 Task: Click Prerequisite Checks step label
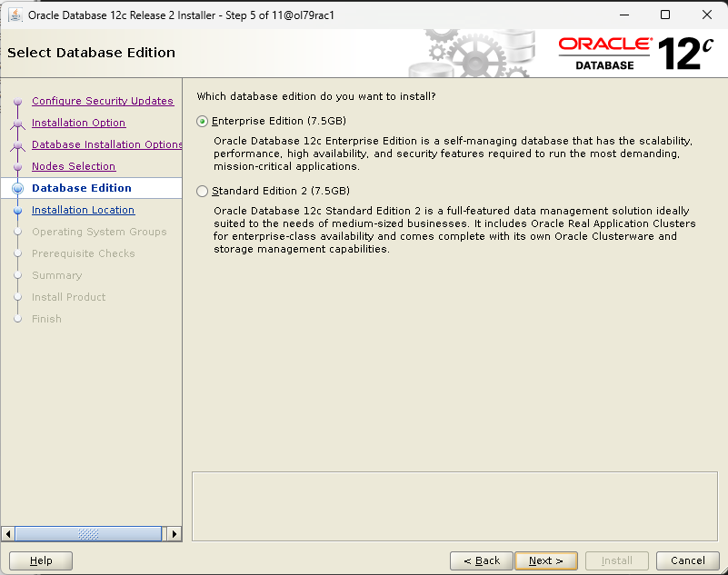pyautogui.click(x=83, y=253)
